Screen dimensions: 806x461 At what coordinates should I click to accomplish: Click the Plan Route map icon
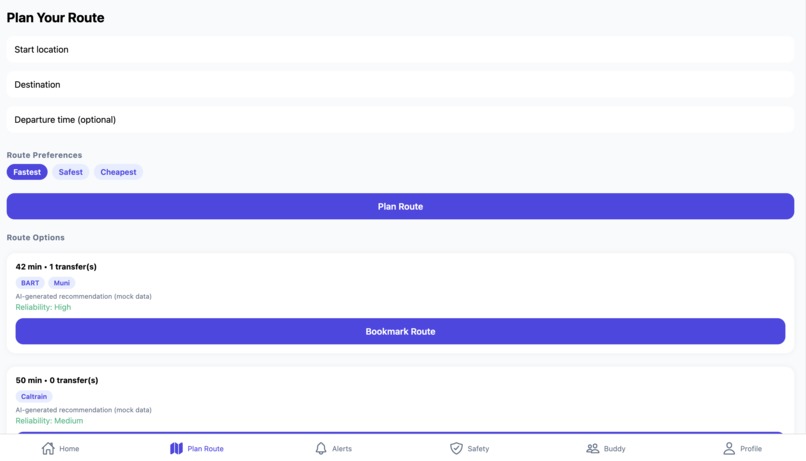[176, 448]
